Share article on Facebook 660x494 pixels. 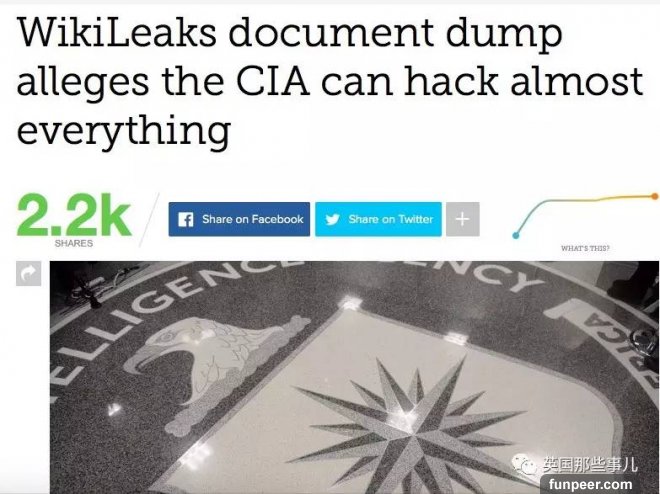239,219
